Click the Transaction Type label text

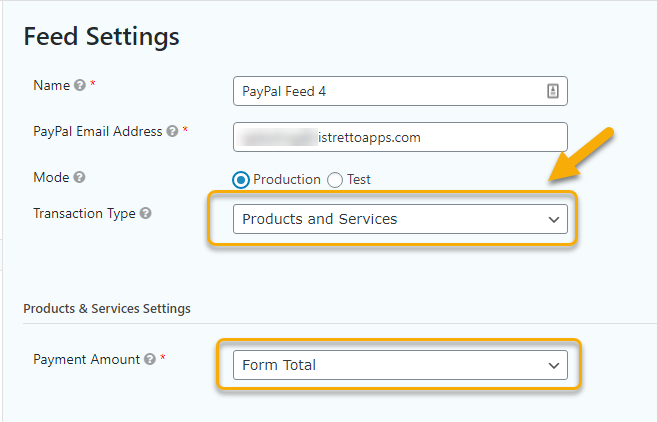(84, 214)
